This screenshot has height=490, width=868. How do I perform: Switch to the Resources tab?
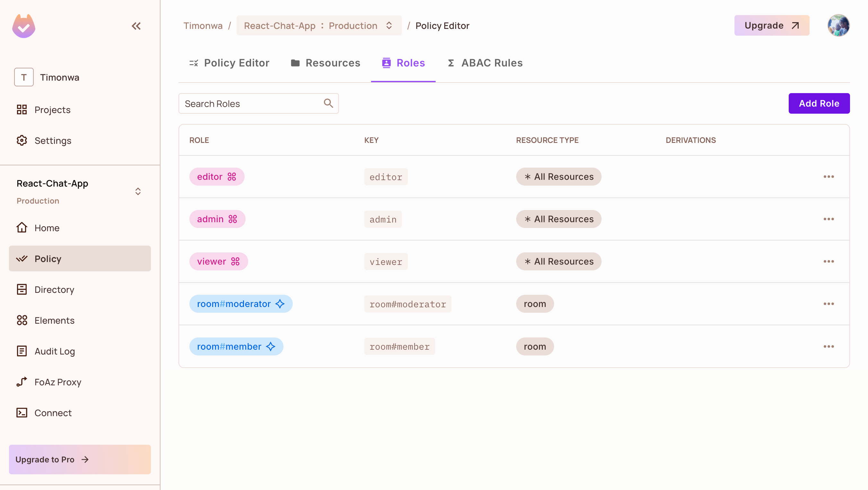[x=325, y=63]
